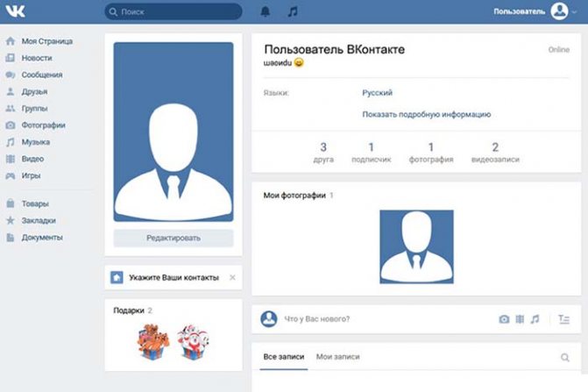This screenshot has width=588, height=392.
Task: Search wall posts with magnifier icon
Action: click(564, 358)
